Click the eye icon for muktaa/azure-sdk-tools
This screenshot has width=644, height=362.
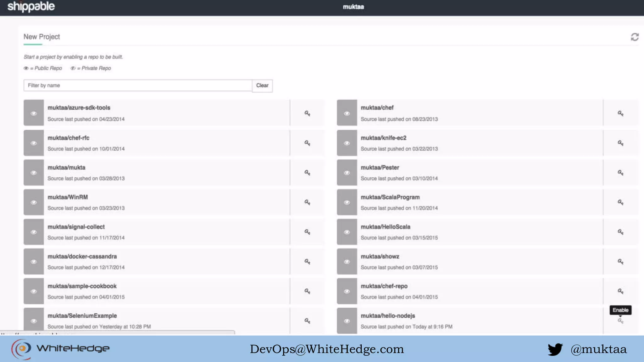tap(34, 113)
